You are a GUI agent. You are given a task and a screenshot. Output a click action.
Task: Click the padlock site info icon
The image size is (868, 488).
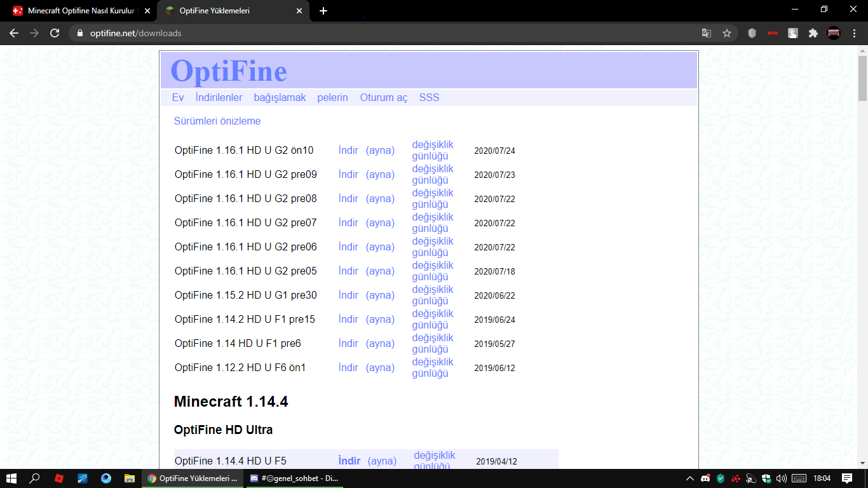click(x=79, y=33)
